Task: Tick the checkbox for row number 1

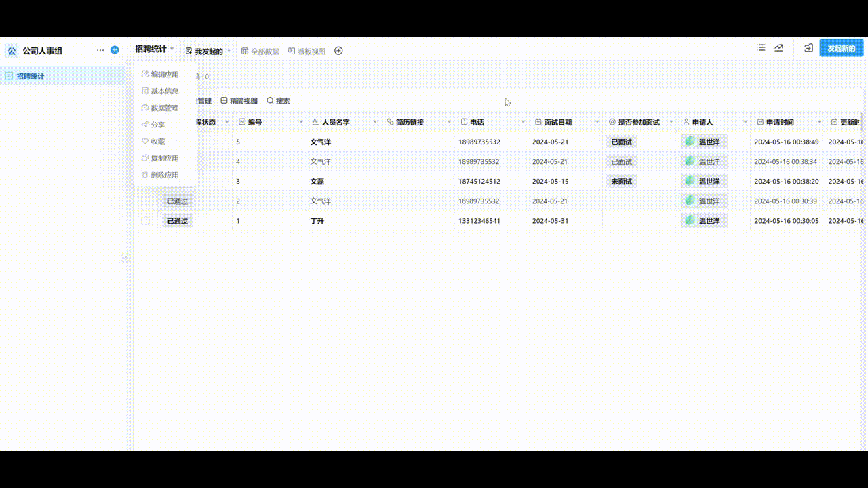Action: pyautogui.click(x=145, y=221)
